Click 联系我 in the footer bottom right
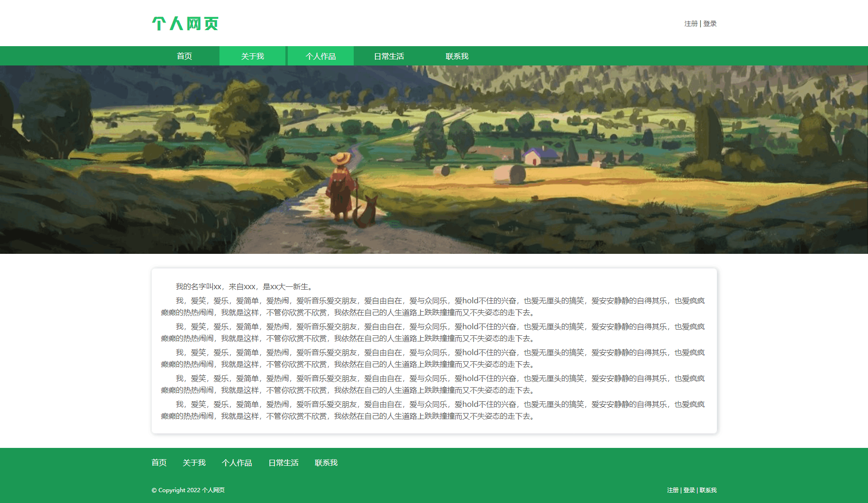The height and width of the screenshot is (503, 868). (708, 490)
